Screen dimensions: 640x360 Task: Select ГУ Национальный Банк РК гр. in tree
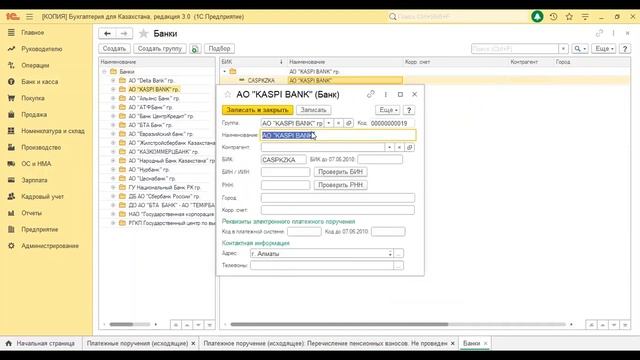coord(164,187)
